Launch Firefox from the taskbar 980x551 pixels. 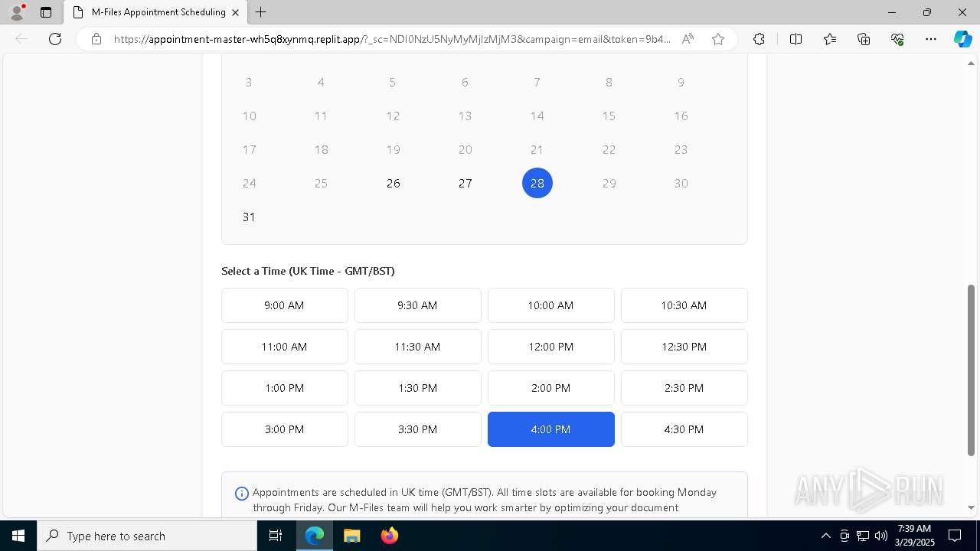click(x=389, y=536)
